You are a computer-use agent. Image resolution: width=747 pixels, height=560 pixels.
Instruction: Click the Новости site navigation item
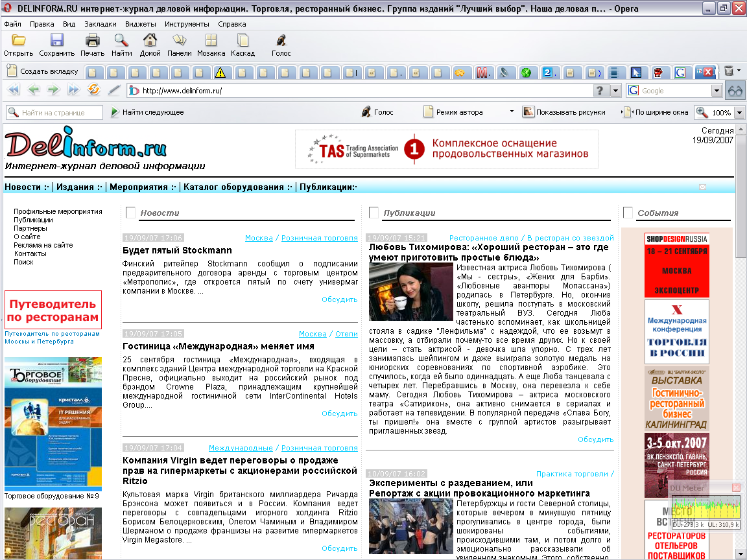[x=27, y=187]
